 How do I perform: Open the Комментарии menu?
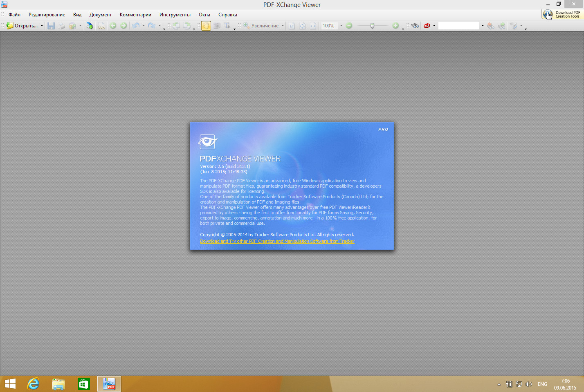(x=135, y=15)
